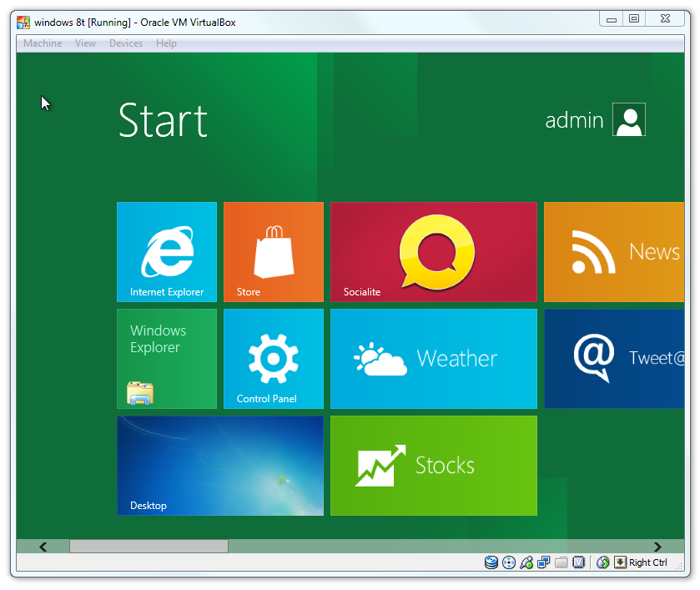Screen dimensions: 700x590
Task: Close the VirtualBox window
Action: pos(665,18)
